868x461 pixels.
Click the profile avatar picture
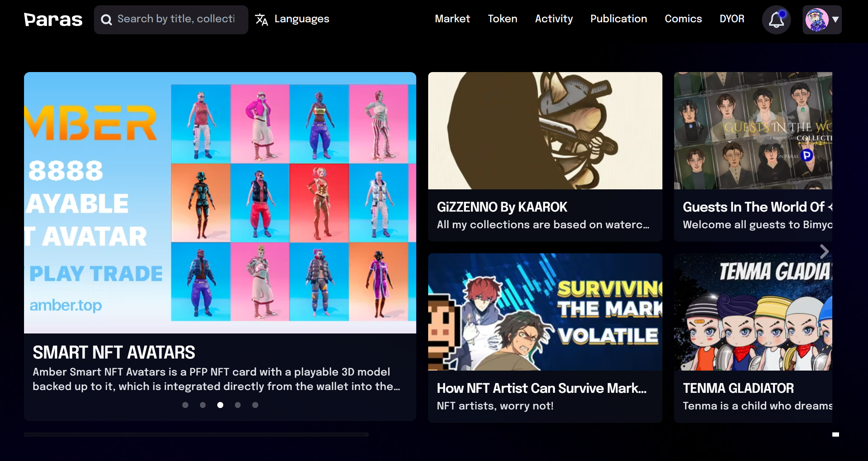[x=816, y=20]
